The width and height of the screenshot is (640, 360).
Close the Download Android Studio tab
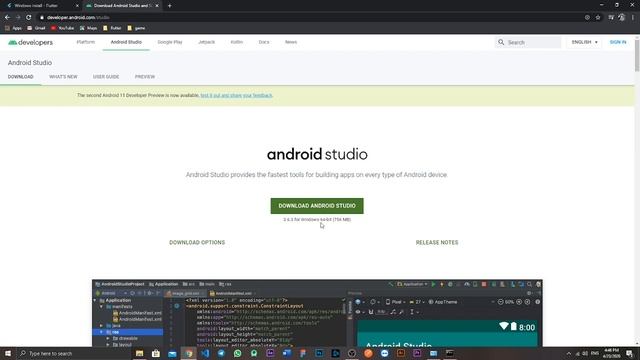[x=157, y=6]
